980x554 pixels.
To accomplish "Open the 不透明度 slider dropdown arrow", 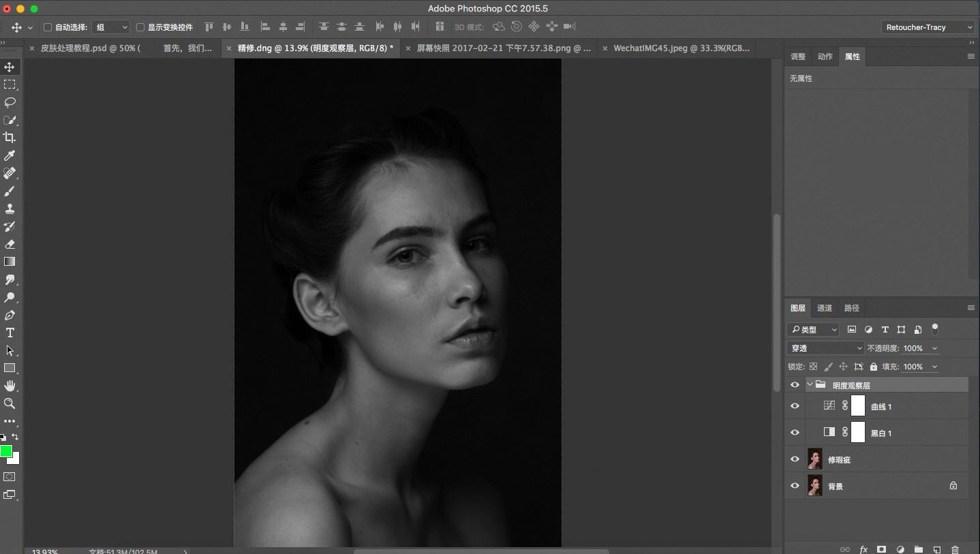I will pos(934,348).
